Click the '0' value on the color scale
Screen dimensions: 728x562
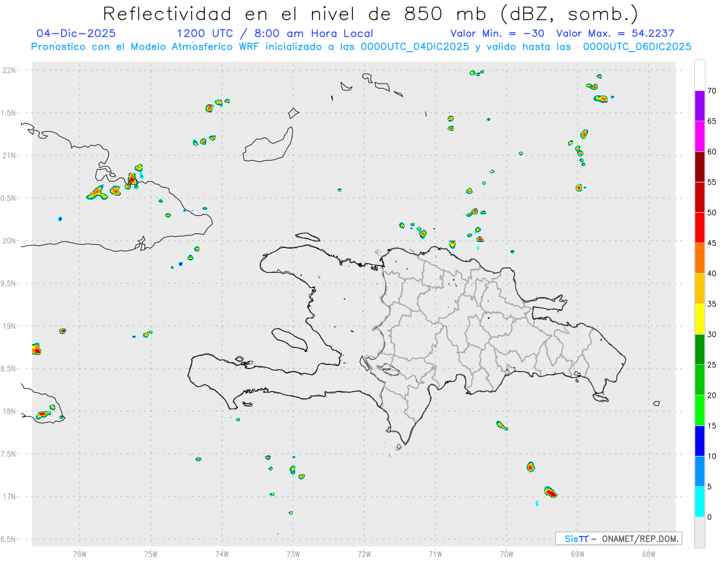click(x=709, y=517)
